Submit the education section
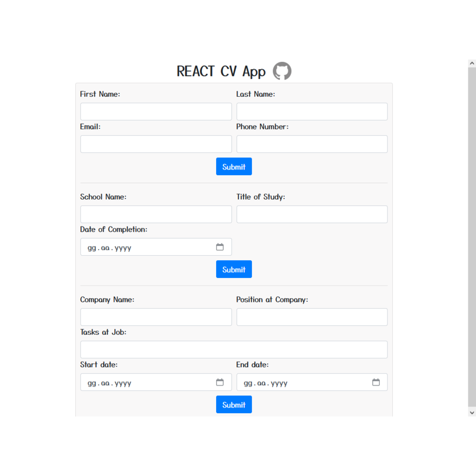Screen dimensions: 476x476 [234, 269]
